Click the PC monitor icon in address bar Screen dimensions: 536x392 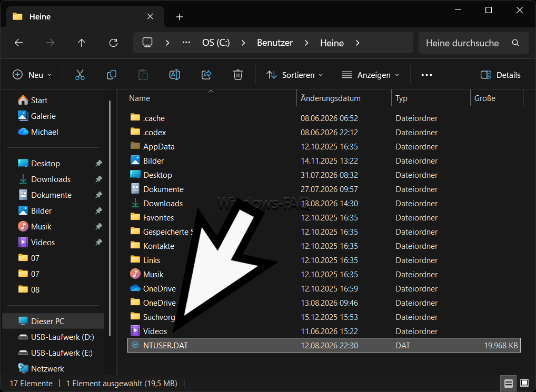coord(147,43)
